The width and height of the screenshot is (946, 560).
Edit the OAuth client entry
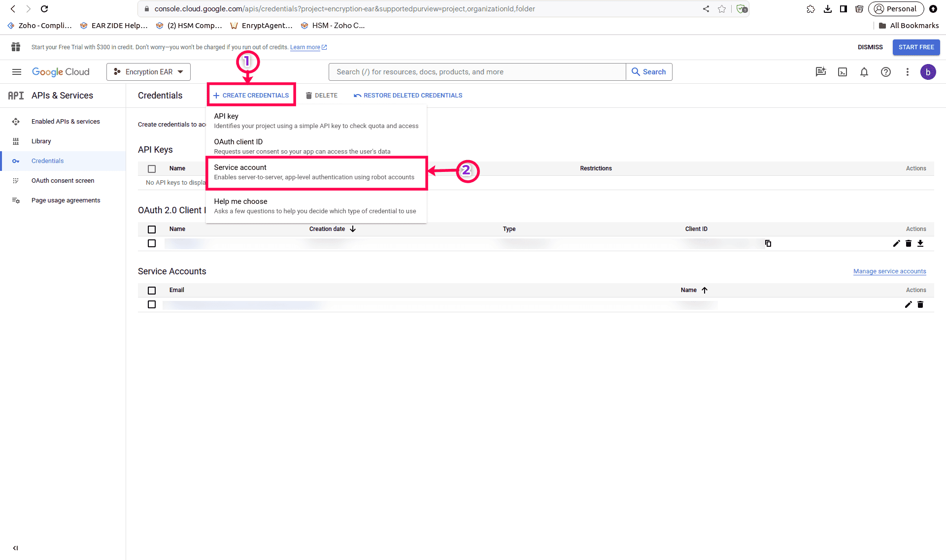click(897, 243)
